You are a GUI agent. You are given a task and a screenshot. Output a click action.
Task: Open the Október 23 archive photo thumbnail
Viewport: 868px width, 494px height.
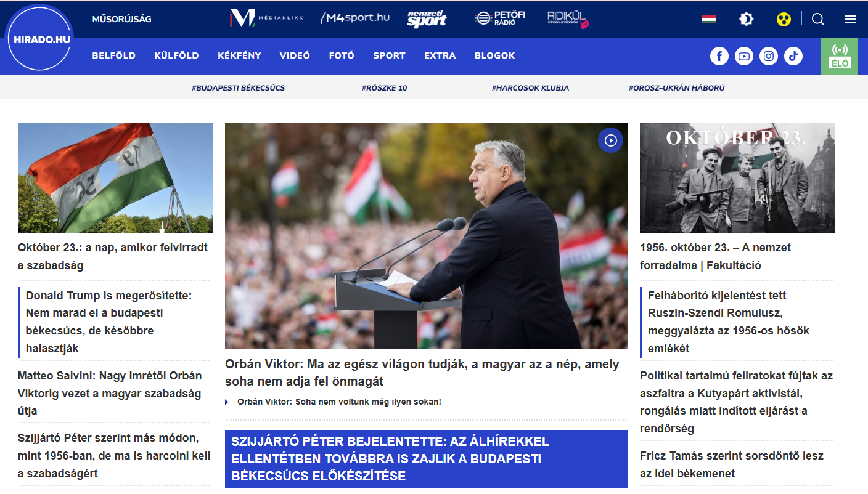tap(737, 178)
